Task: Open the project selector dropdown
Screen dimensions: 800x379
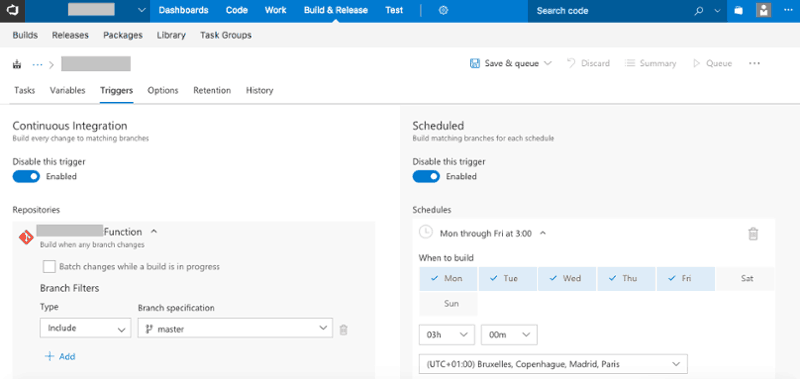Action: point(142,11)
